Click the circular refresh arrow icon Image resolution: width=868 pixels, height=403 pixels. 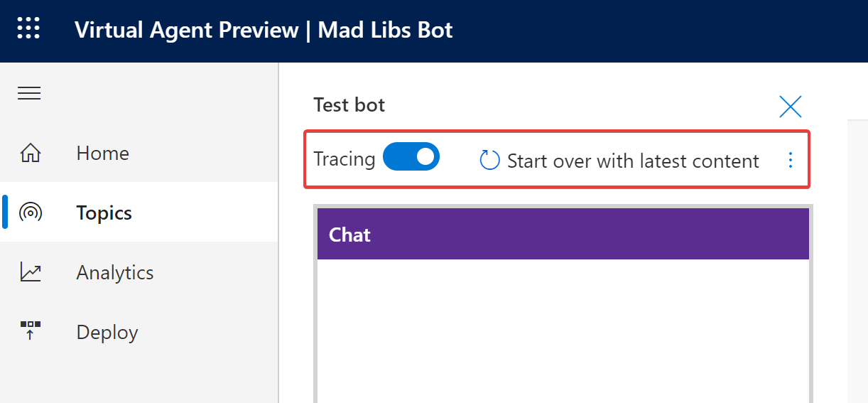tap(490, 161)
